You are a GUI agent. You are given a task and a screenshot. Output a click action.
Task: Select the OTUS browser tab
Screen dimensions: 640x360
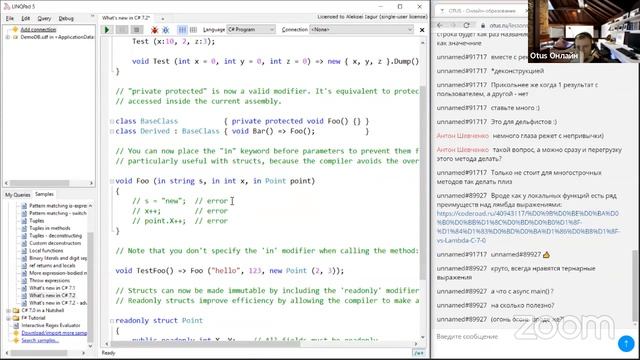click(x=482, y=11)
